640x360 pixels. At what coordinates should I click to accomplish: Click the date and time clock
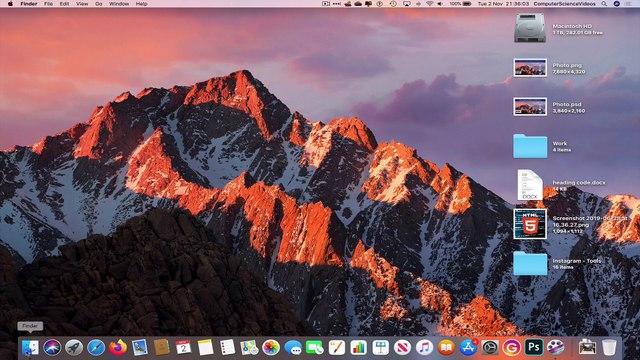pos(503,4)
